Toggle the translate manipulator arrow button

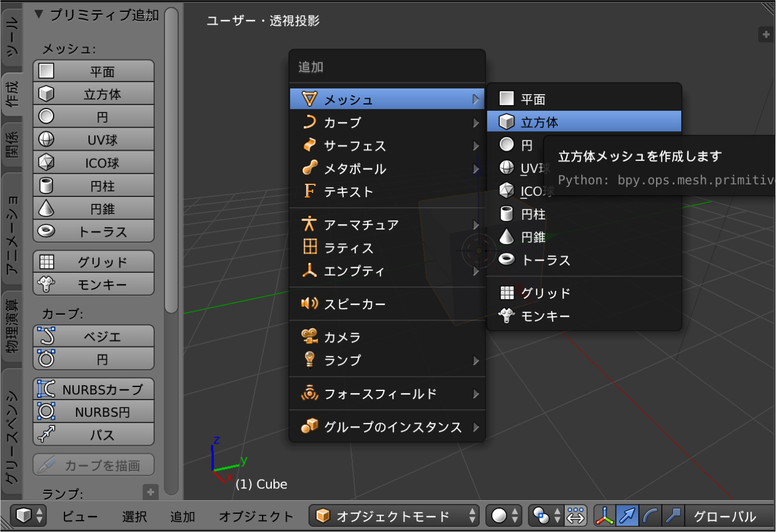[627, 516]
